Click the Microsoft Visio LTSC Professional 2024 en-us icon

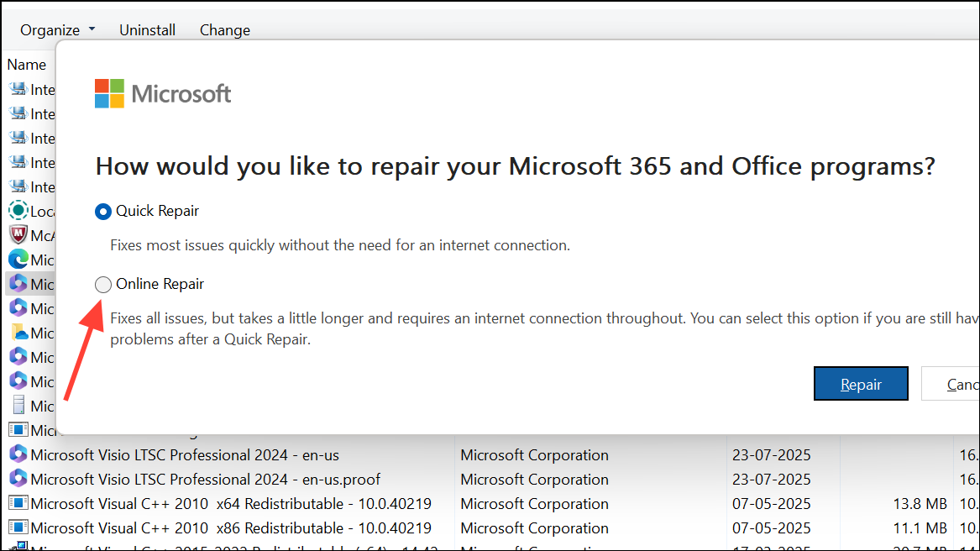coord(18,454)
